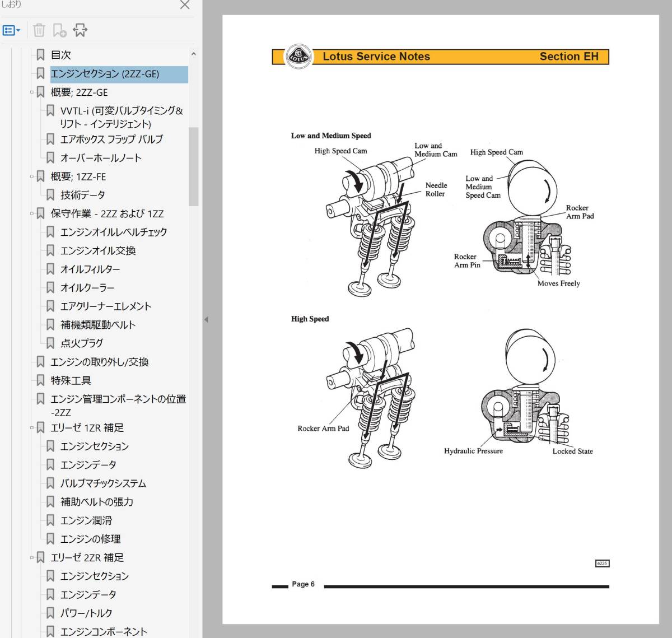Jump to エンジンオイル交換 bookmark
This screenshot has height=638, width=672.
point(98,250)
